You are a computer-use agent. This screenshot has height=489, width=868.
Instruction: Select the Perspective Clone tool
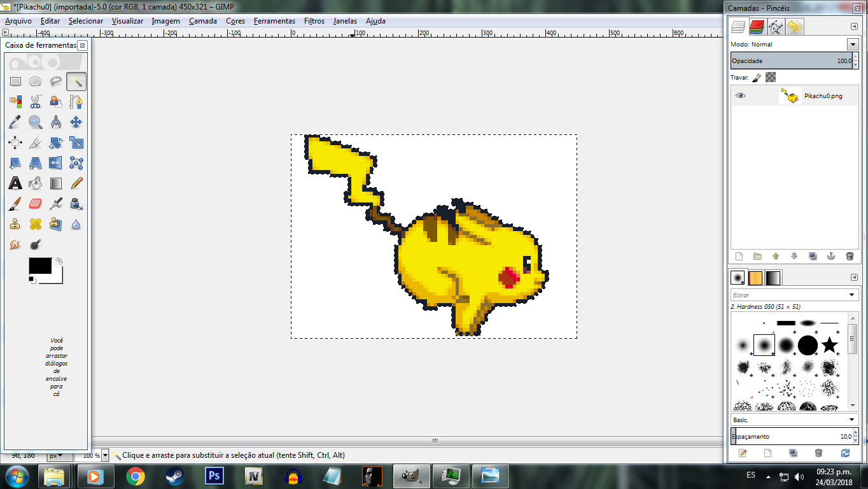click(x=56, y=224)
